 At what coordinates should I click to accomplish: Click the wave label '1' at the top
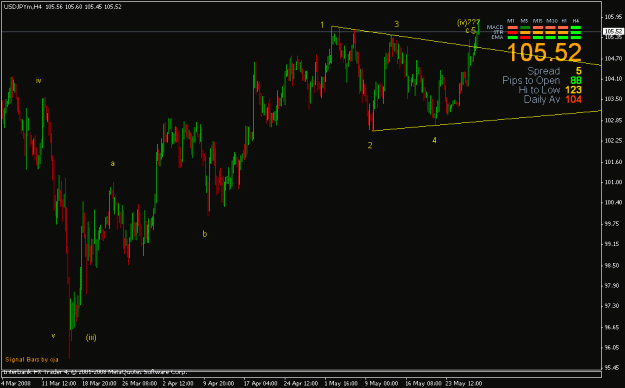[322, 25]
